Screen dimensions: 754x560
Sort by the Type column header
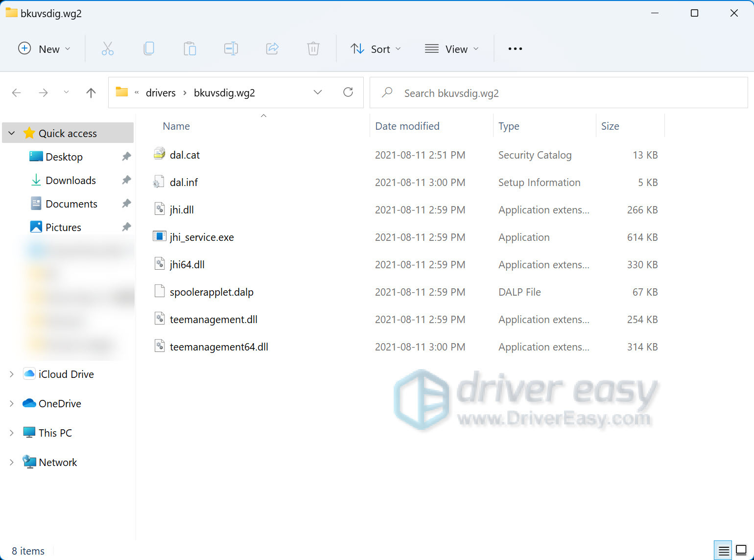tap(509, 126)
